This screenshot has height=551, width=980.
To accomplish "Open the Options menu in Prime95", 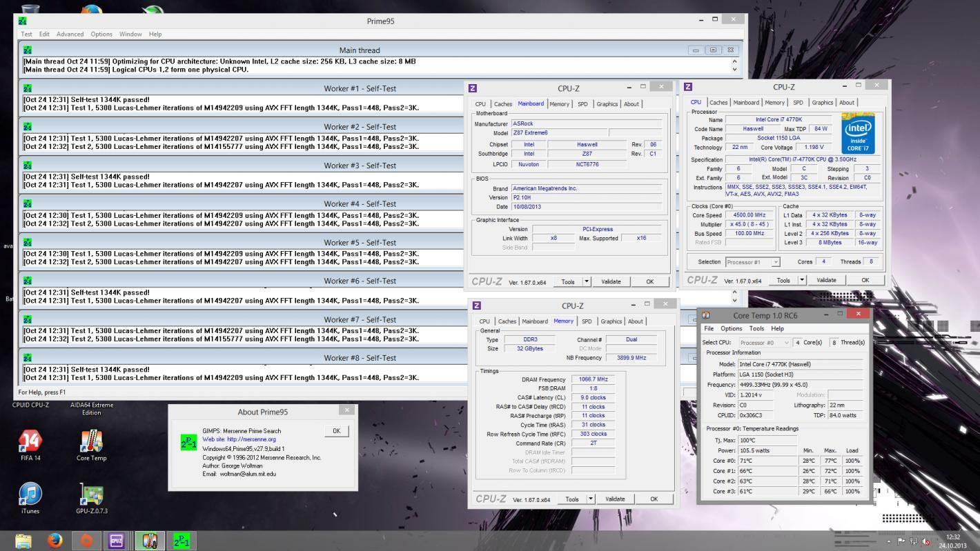I will click(x=101, y=34).
